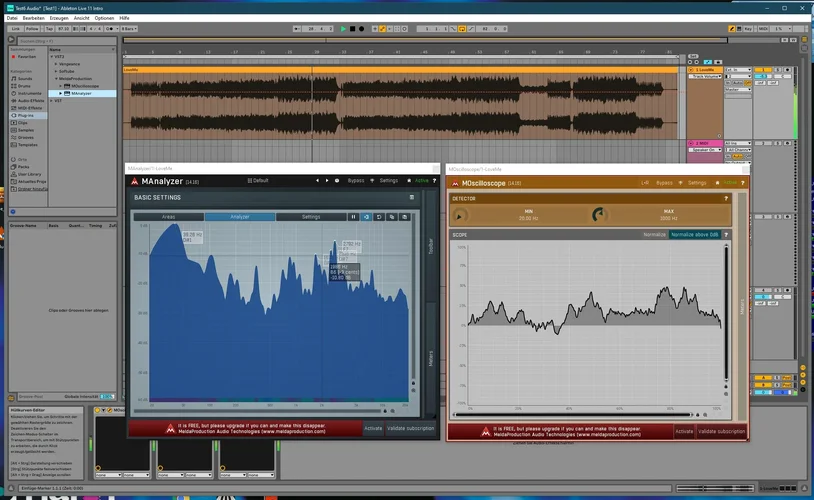Screen dimensions: 814x500
Task: Click the browser preview play icon beside search
Action: [11, 39]
